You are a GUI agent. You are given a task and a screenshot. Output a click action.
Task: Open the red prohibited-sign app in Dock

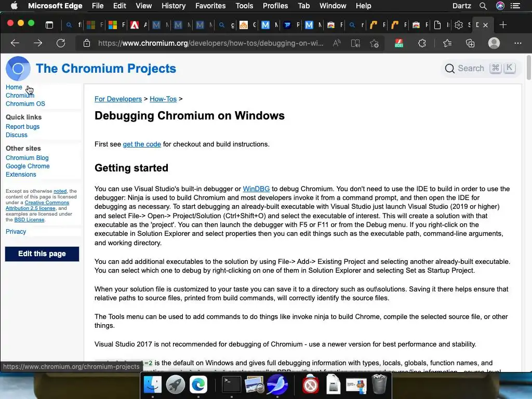click(311, 384)
